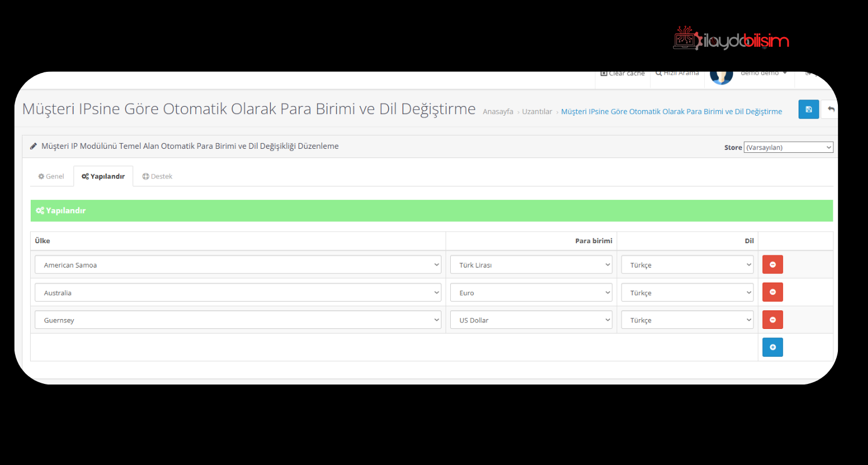Image resolution: width=868 pixels, height=465 pixels.
Task: Click the blue module name breadcrumb link
Action: (x=671, y=111)
